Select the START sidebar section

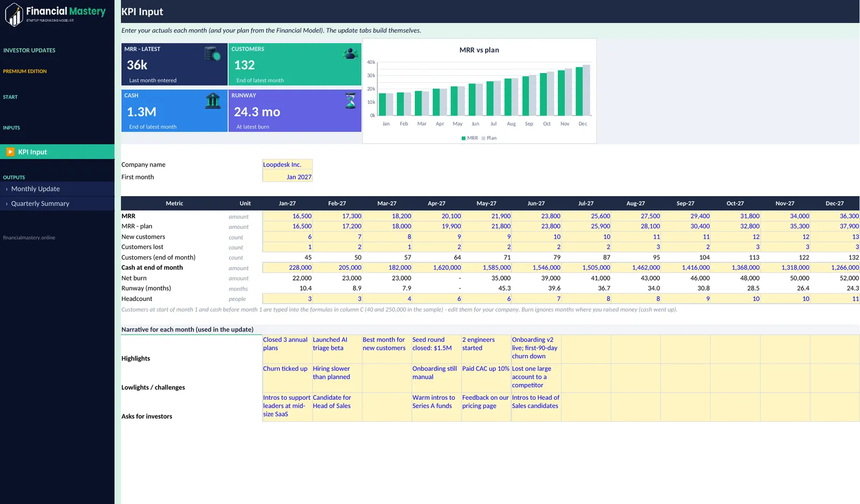[10, 97]
